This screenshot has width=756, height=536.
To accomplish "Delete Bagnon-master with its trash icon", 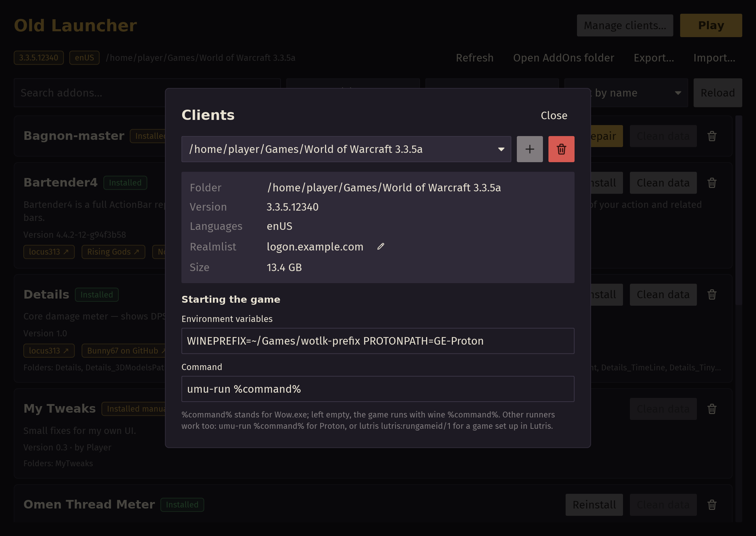I will pyautogui.click(x=712, y=136).
